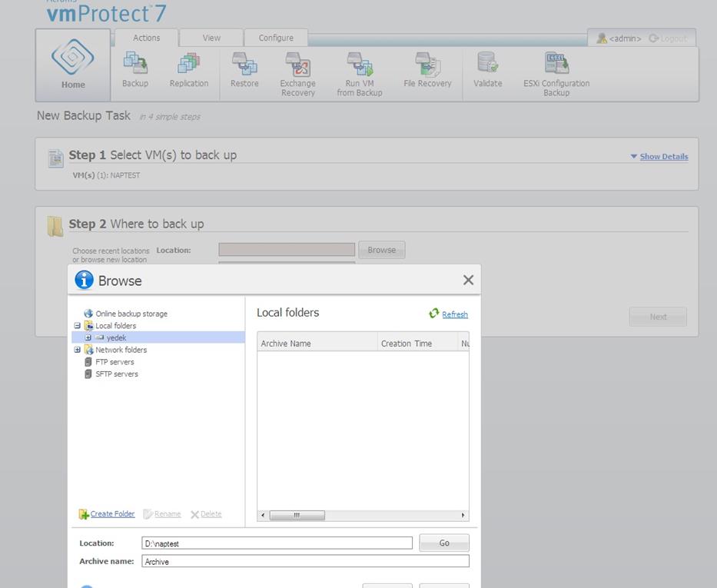Image resolution: width=717 pixels, height=588 pixels.
Task: Click the scroll left arrow in archive list
Action: (x=263, y=515)
